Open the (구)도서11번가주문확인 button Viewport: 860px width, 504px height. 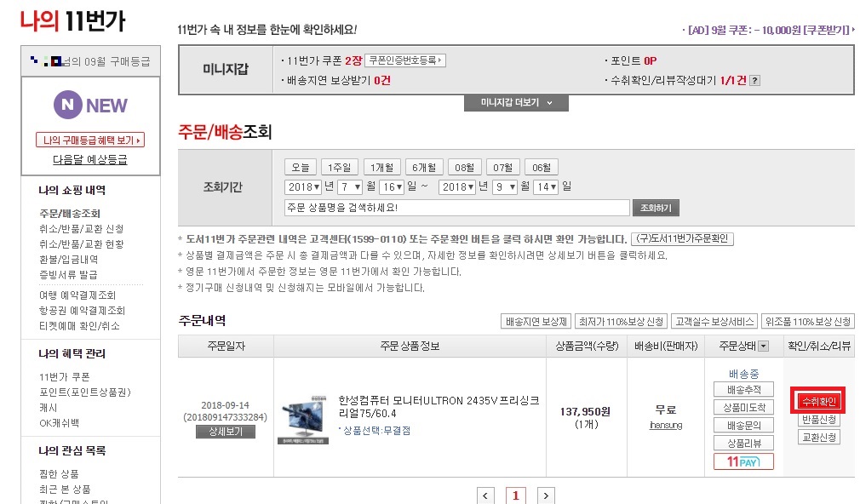(x=682, y=238)
